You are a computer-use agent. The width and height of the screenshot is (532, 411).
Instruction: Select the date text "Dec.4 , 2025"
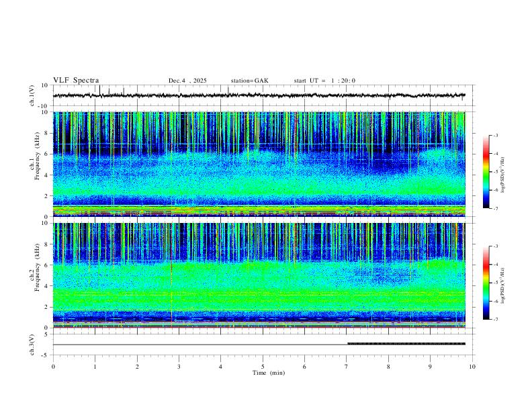point(187,81)
